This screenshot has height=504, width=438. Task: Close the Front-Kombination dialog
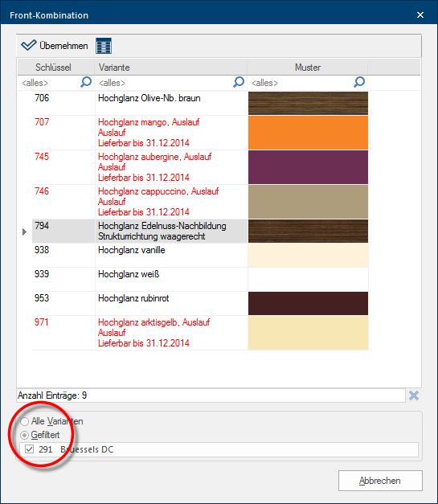pyautogui.click(x=420, y=14)
